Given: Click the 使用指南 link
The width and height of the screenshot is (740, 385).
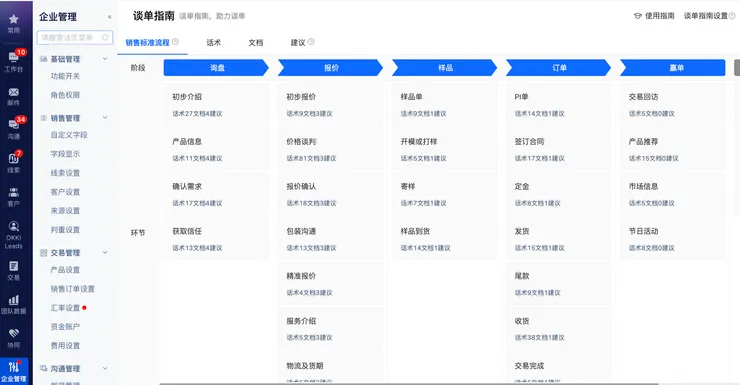Looking at the screenshot, I should tap(660, 16).
